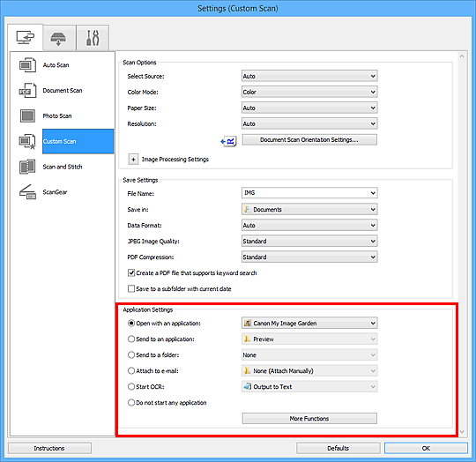This screenshot has height=462, width=476.
Task: Click the Photo Scan icon
Action: [27, 116]
